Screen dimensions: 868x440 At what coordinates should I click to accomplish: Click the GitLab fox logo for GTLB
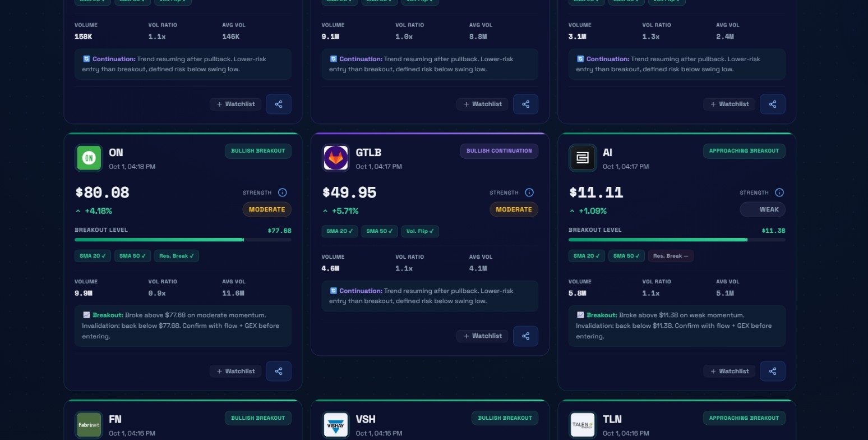pyautogui.click(x=336, y=158)
